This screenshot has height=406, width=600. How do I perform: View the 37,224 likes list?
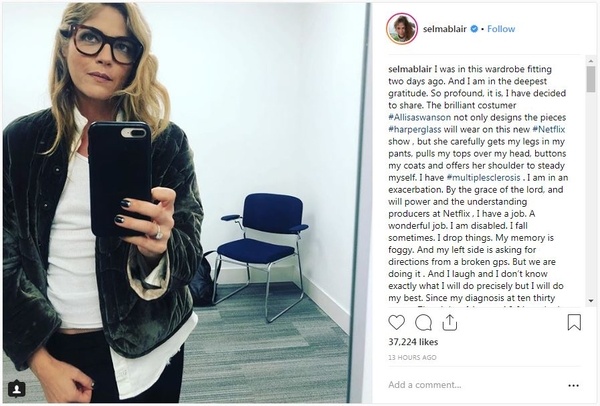coord(413,342)
